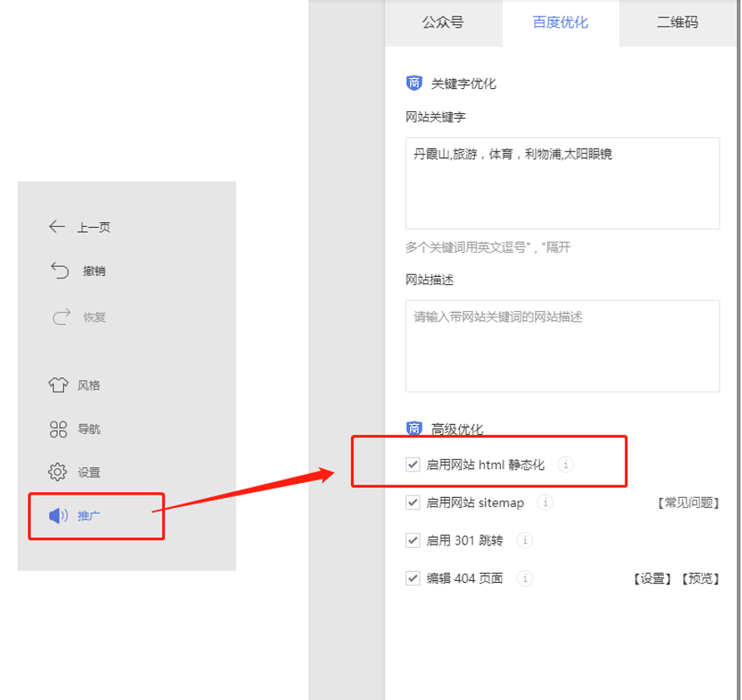
Task: Click info icon beside 启用网站 sitemap
Action: click(x=545, y=502)
